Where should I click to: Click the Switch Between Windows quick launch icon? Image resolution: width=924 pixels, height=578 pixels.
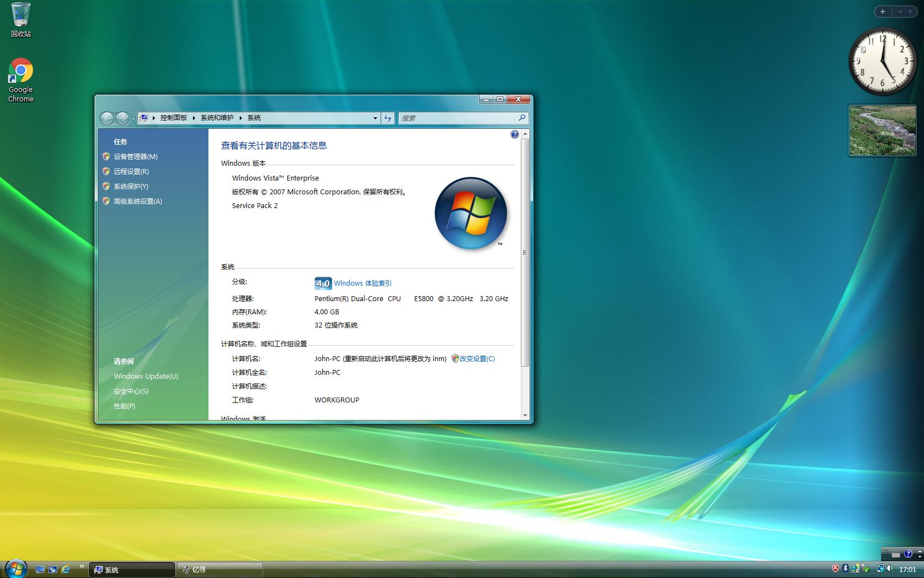point(53,570)
